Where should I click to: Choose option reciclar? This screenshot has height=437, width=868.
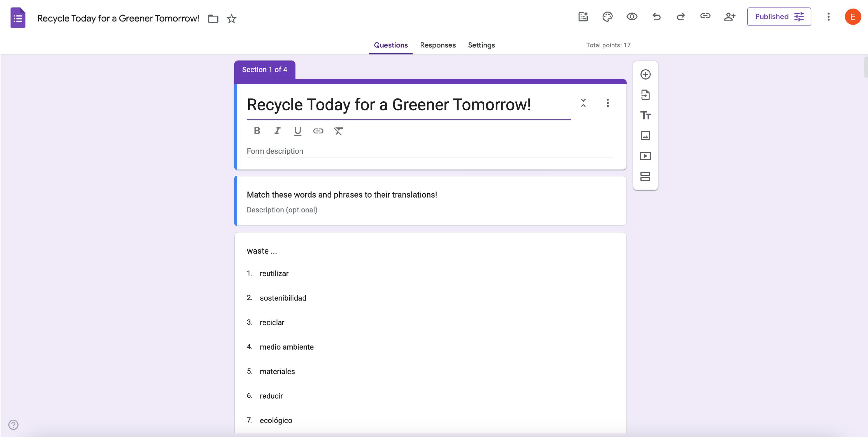[x=272, y=323]
